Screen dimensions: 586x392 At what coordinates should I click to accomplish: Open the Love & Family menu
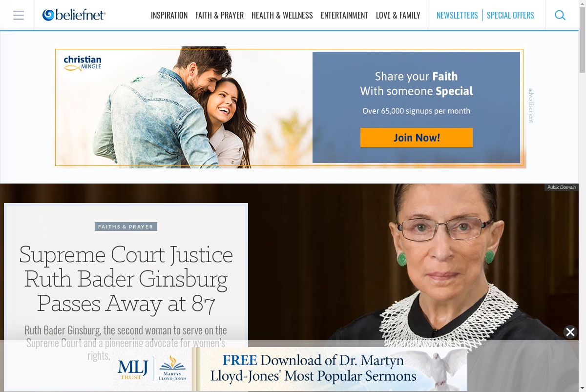tap(398, 15)
